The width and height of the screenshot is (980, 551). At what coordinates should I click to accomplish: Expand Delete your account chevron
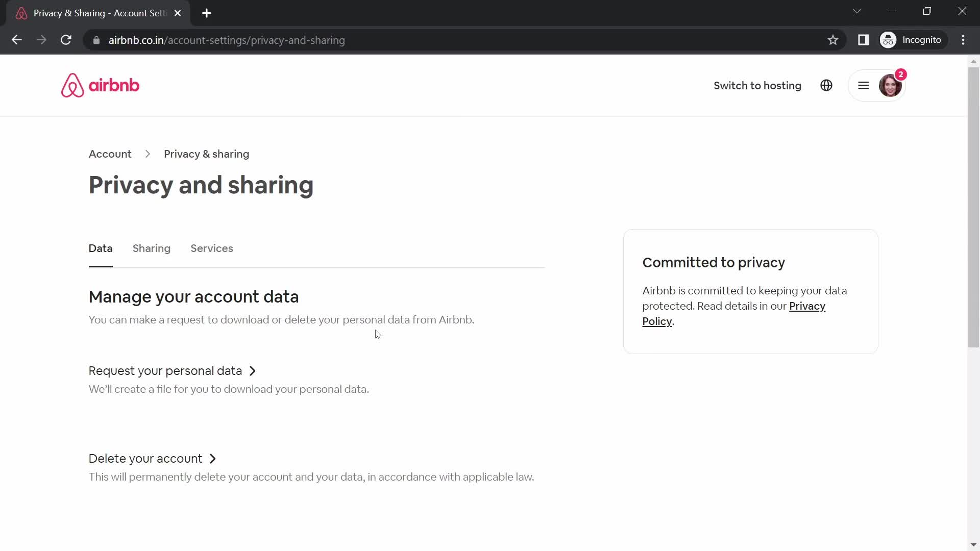(213, 459)
